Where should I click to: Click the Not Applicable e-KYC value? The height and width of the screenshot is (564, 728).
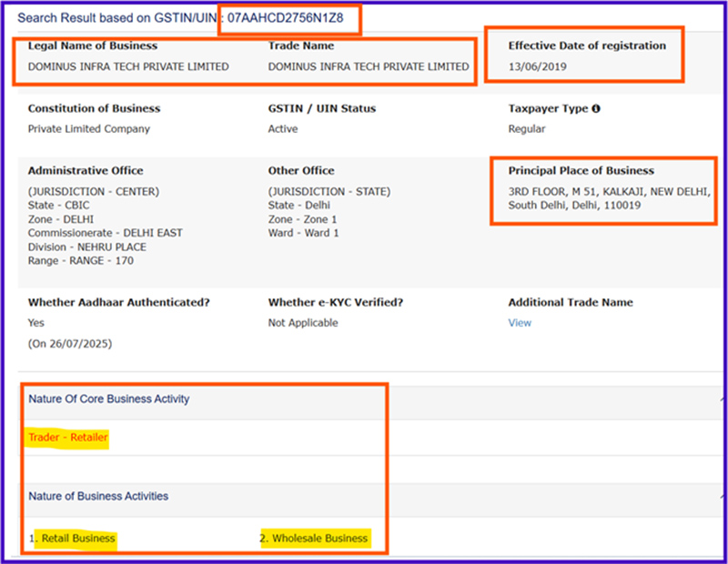click(304, 323)
